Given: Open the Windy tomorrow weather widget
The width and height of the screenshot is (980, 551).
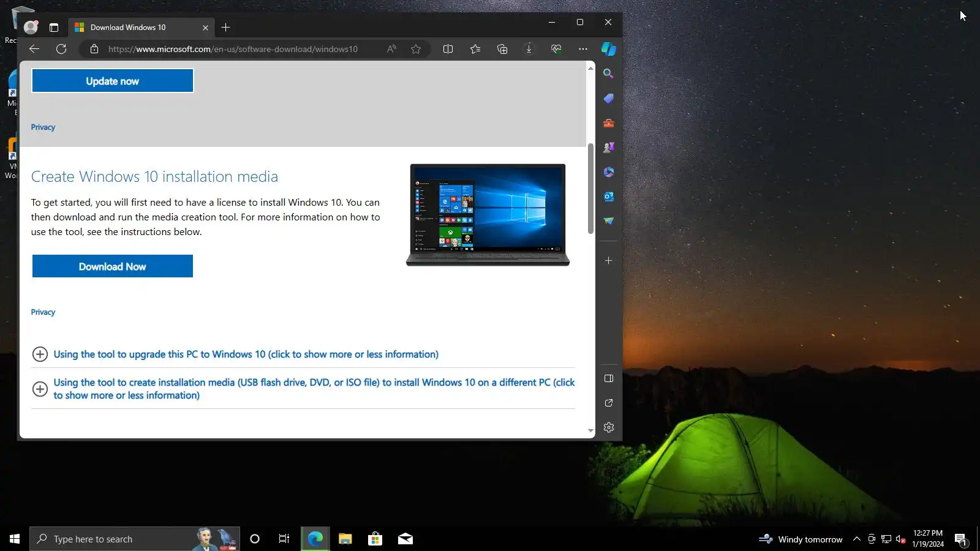Looking at the screenshot, I should (801, 539).
